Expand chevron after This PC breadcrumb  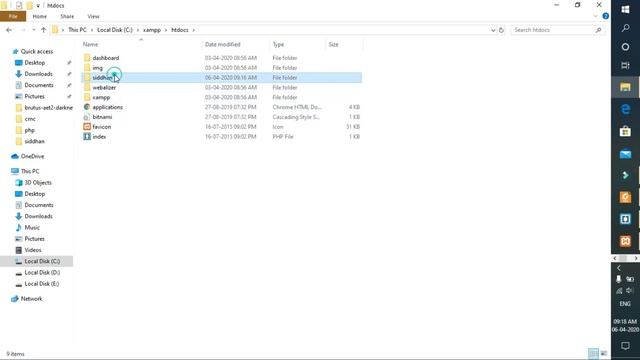point(92,30)
